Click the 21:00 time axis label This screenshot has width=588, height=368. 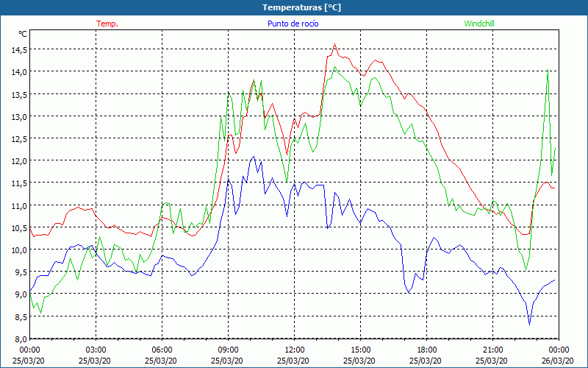coord(492,350)
